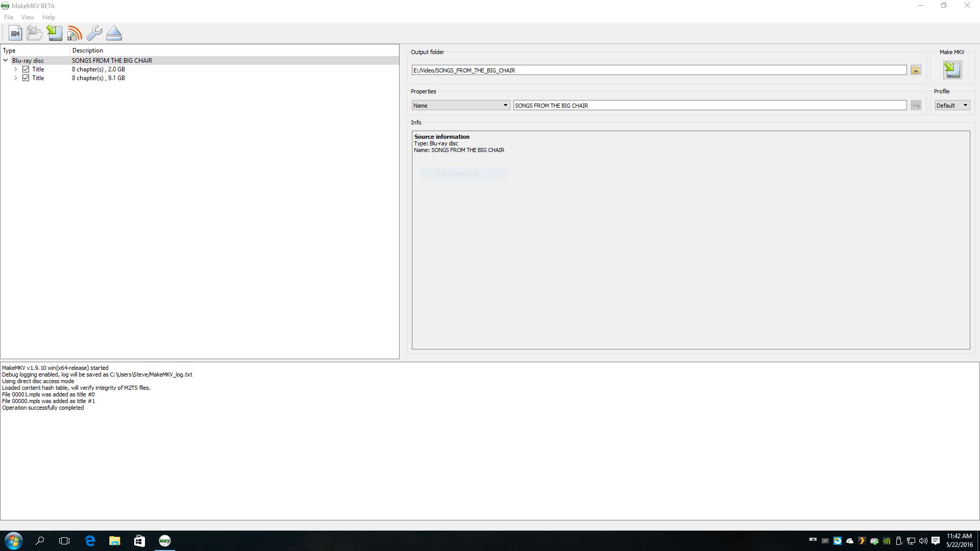Select the SONGS FROM THE BIG CHAIR disc row
Screen dimensions: 980x551
pos(200,60)
